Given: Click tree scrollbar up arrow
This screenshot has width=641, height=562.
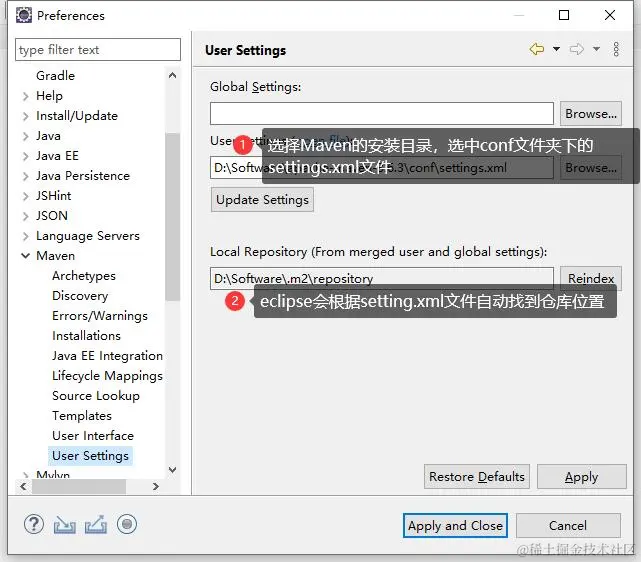Looking at the screenshot, I should [173, 75].
